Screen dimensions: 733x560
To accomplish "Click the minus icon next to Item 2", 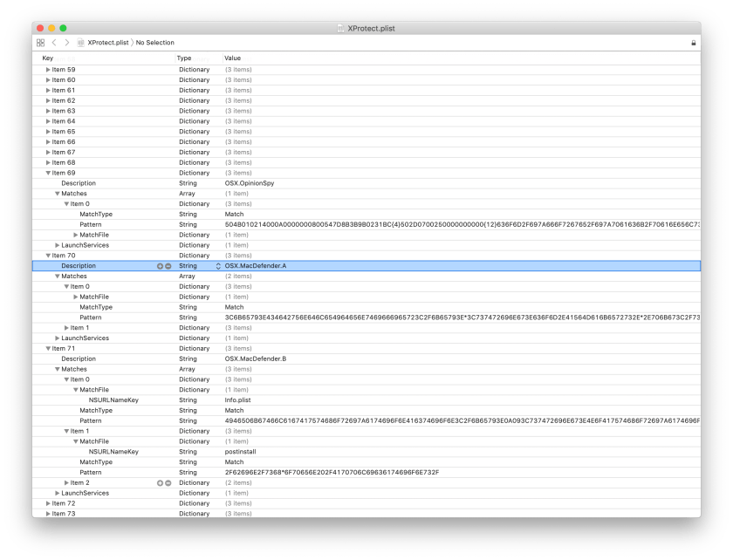I will click(168, 482).
